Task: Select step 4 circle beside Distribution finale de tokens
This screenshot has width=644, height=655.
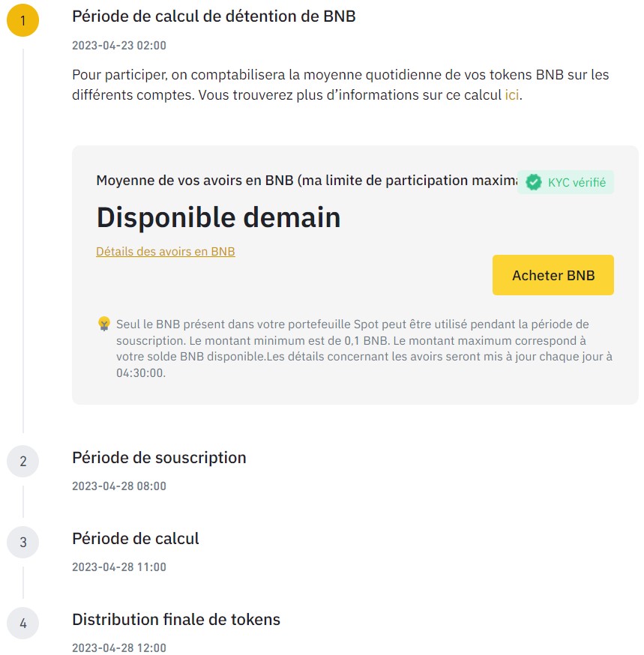Action: tap(22, 623)
